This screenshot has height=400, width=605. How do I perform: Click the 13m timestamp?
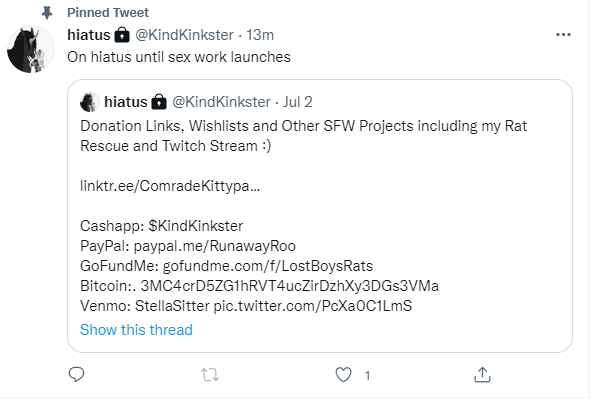260,35
